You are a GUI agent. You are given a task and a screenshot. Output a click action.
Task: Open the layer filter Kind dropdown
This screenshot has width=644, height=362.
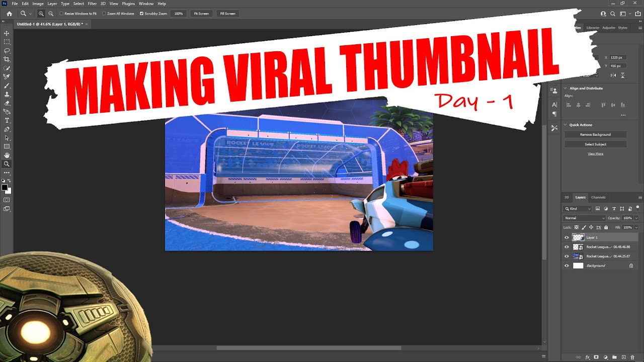[x=578, y=209]
